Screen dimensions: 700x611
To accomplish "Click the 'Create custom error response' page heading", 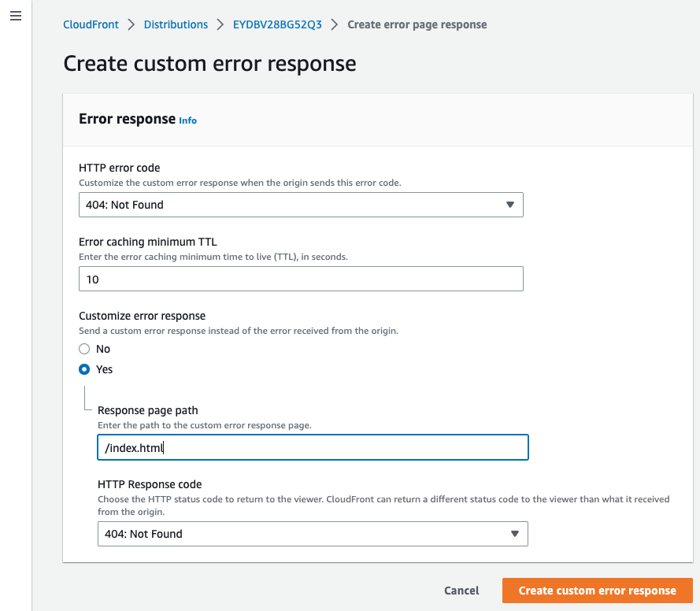I will pyautogui.click(x=209, y=63).
